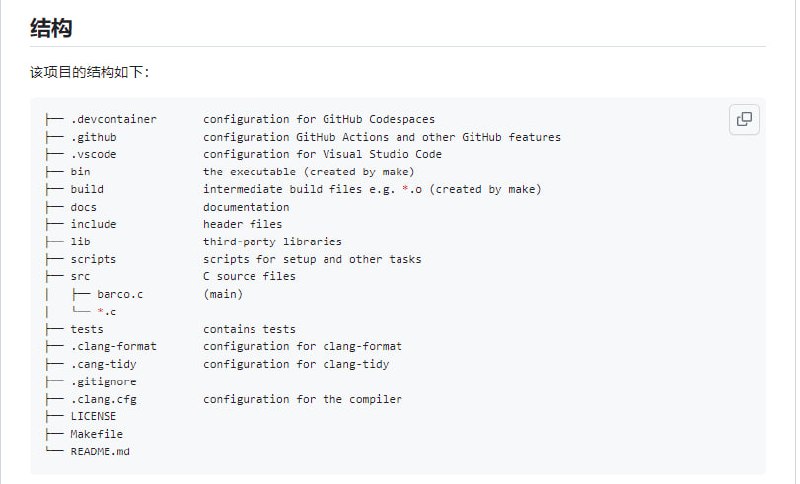Select the scripts folder entry
The height and width of the screenshot is (484, 800).
(93, 259)
